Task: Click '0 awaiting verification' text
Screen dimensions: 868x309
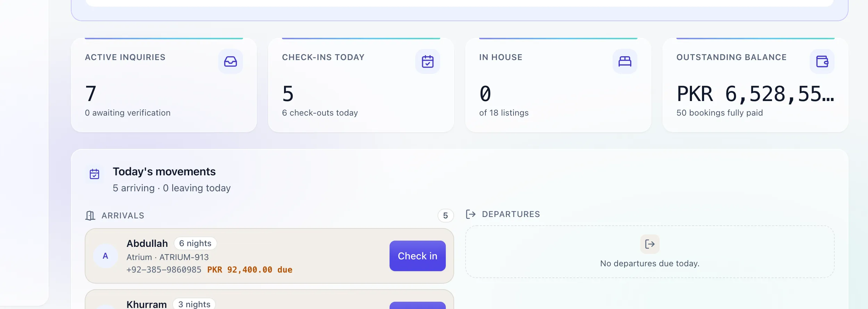Action: [128, 113]
